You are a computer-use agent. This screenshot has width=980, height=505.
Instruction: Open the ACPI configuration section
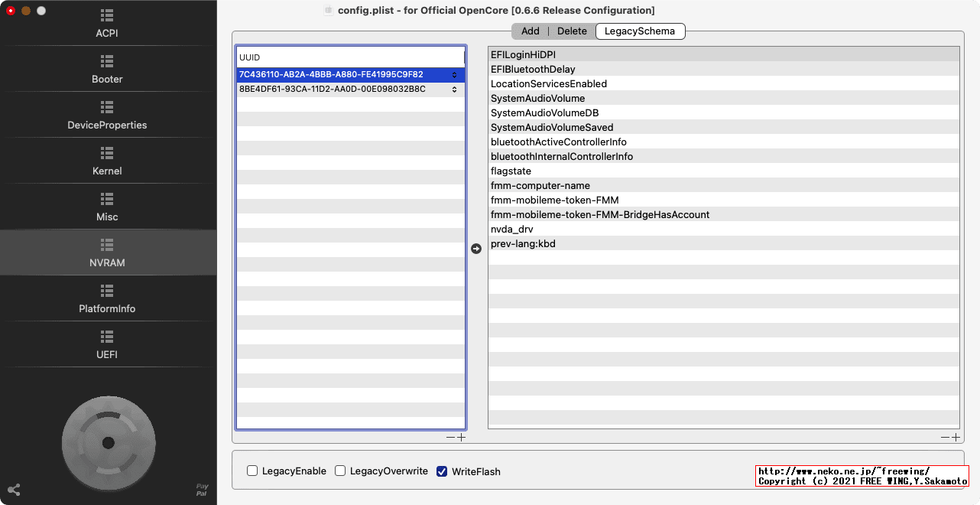107,23
